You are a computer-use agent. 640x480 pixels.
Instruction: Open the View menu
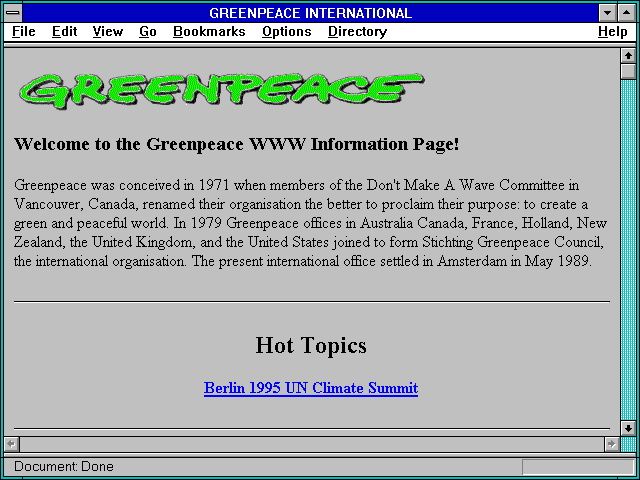[108, 31]
